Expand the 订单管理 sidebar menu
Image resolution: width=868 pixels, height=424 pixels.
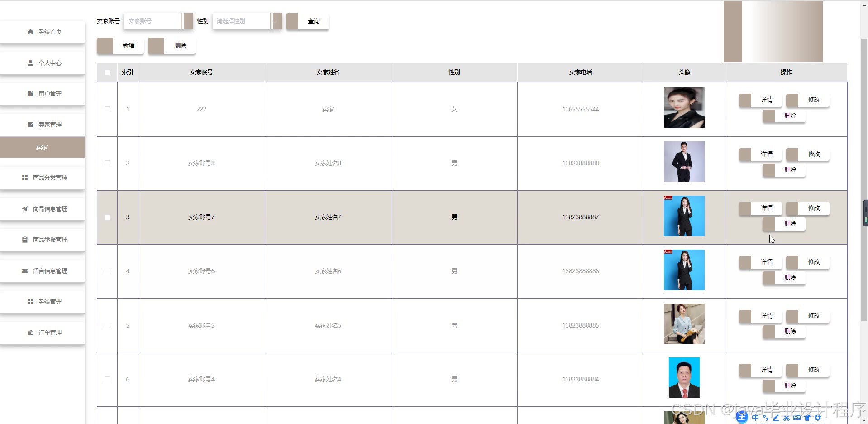coord(42,332)
